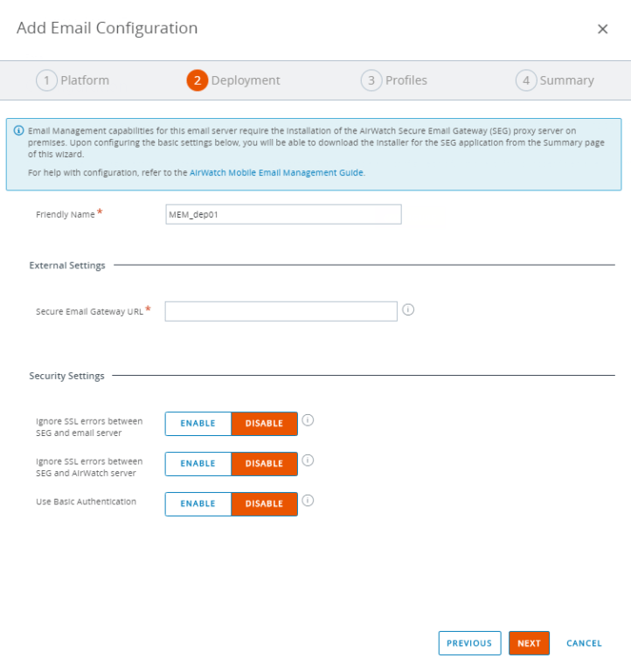Click info icon for SEG and email server SSL
This screenshot has width=631, height=672.
click(x=308, y=420)
